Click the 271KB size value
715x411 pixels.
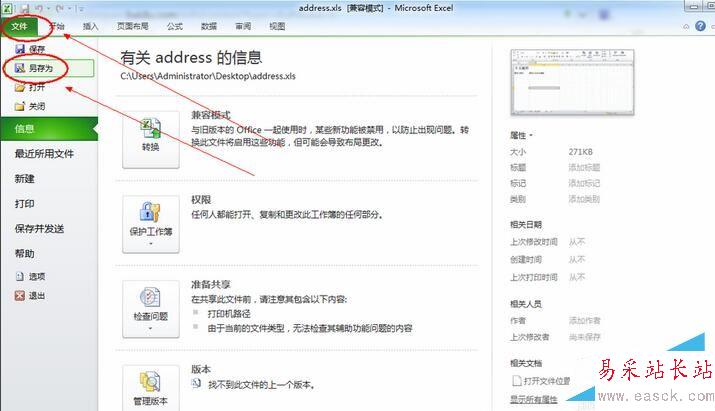point(580,151)
